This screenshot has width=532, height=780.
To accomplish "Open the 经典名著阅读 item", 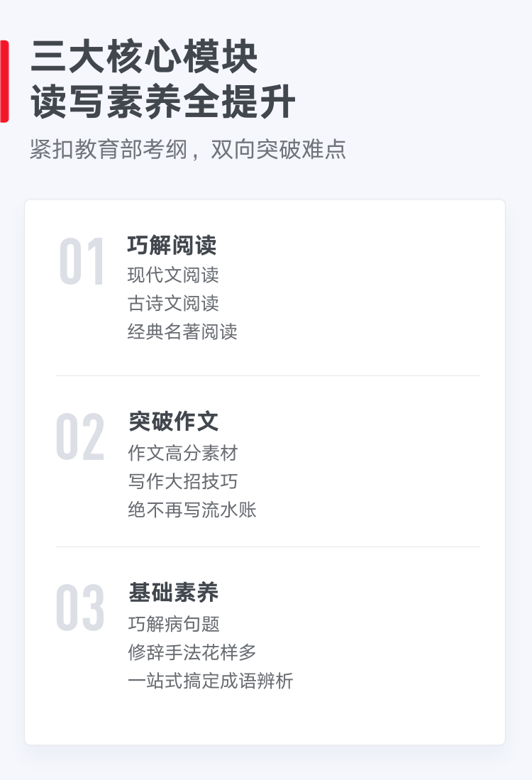I will [182, 331].
